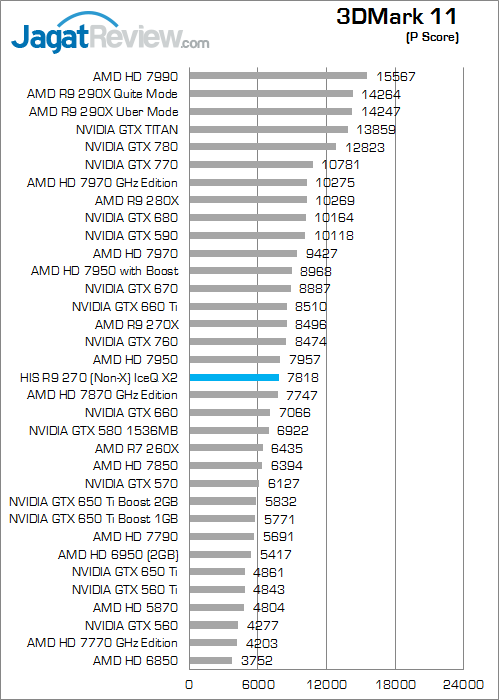Click the AMD R9 280X label
The height and width of the screenshot is (700, 499).
137,200
